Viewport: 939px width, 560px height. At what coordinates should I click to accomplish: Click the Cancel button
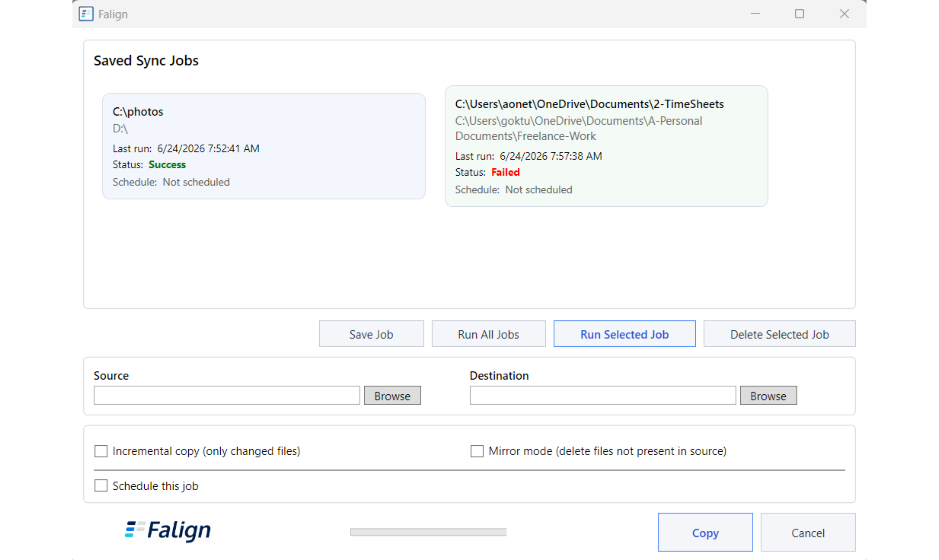tap(808, 532)
